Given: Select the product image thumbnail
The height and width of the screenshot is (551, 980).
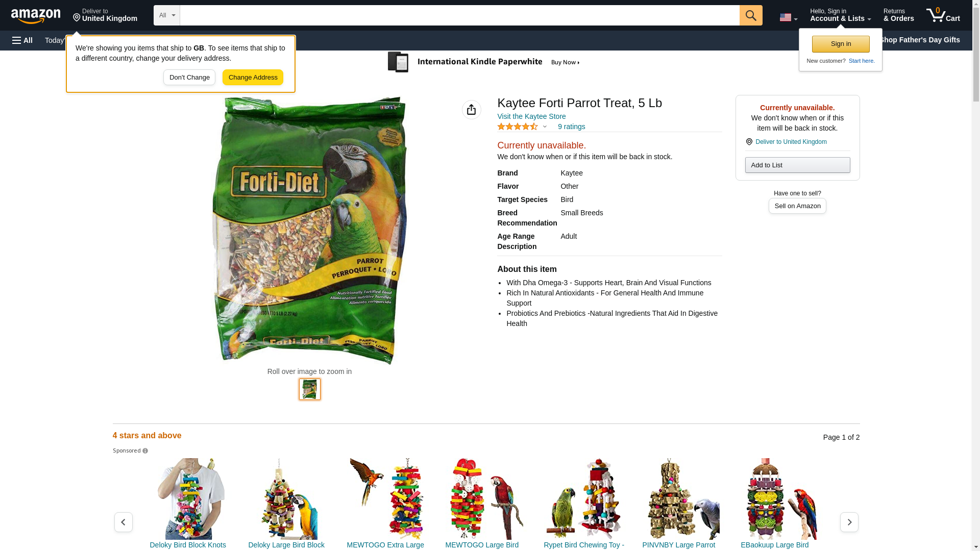Looking at the screenshot, I should pos(309,389).
